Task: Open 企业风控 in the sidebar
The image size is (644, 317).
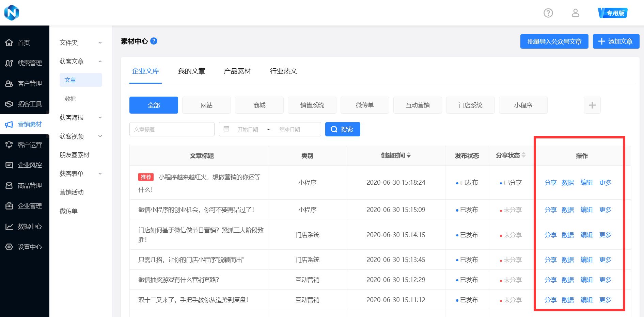Action: pyautogui.click(x=25, y=165)
